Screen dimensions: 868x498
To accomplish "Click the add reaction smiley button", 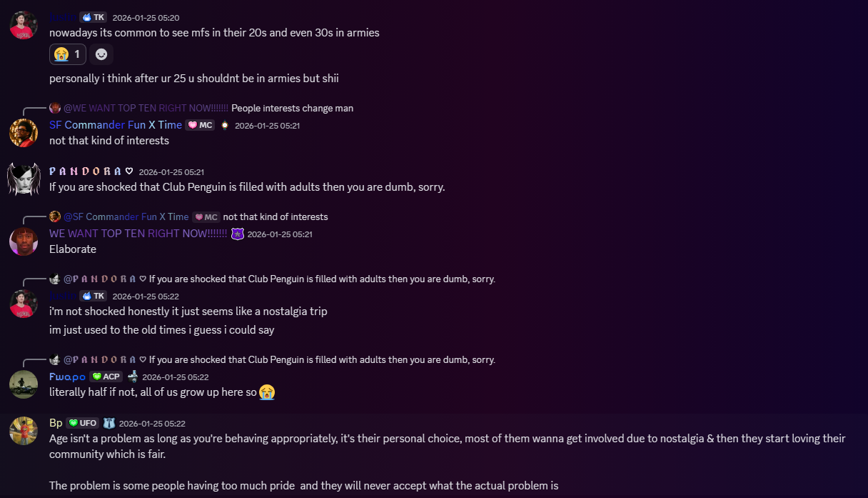I will (x=101, y=54).
